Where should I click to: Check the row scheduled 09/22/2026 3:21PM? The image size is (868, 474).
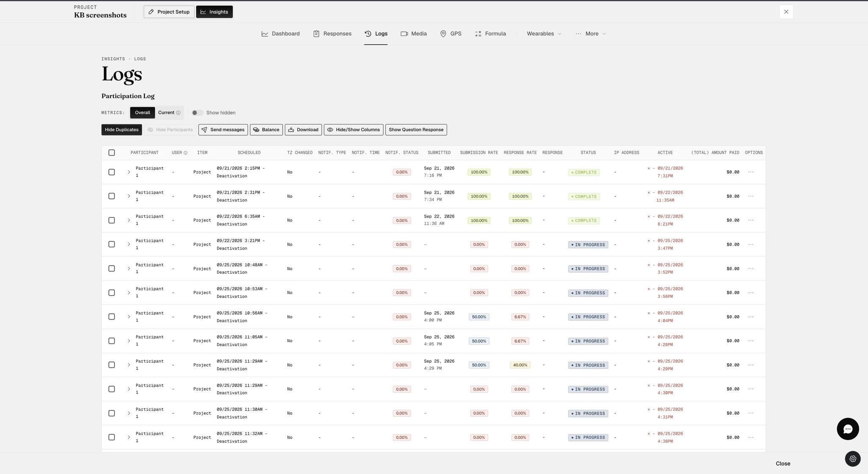[111, 244]
